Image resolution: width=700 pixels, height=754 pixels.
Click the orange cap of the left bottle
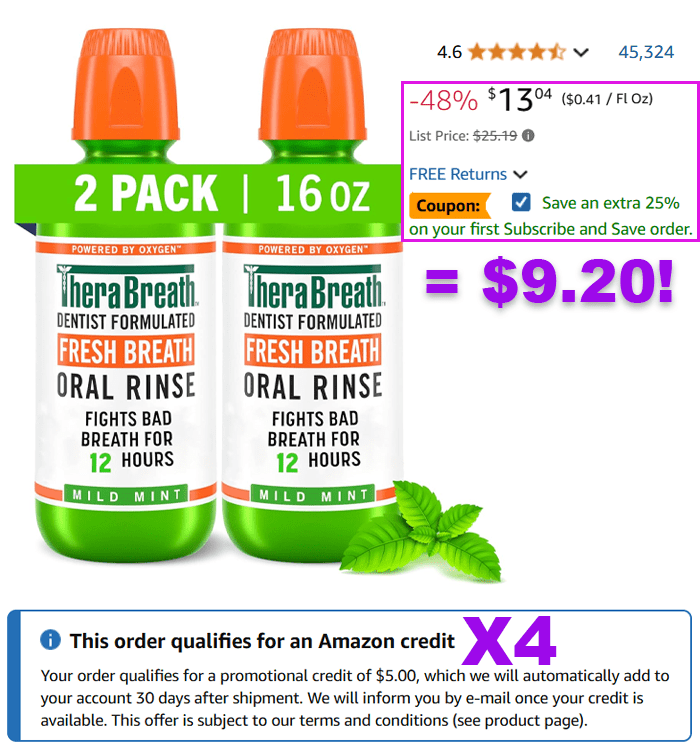pyautogui.click(x=125, y=86)
